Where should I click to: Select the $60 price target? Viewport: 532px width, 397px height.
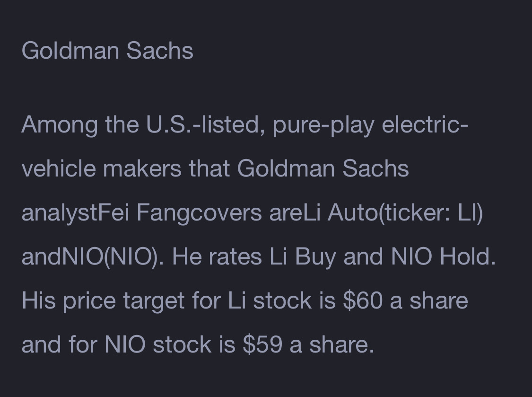coord(363,300)
